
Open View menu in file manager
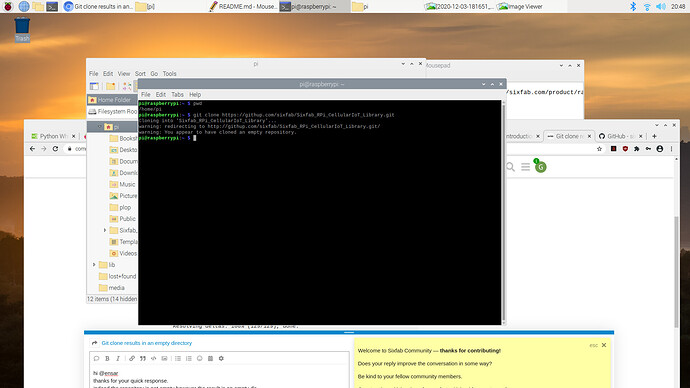124,73
